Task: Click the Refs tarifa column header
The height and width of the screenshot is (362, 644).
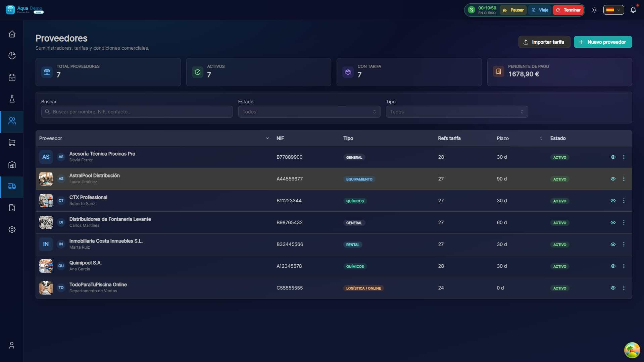Action: (x=449, y=138)
